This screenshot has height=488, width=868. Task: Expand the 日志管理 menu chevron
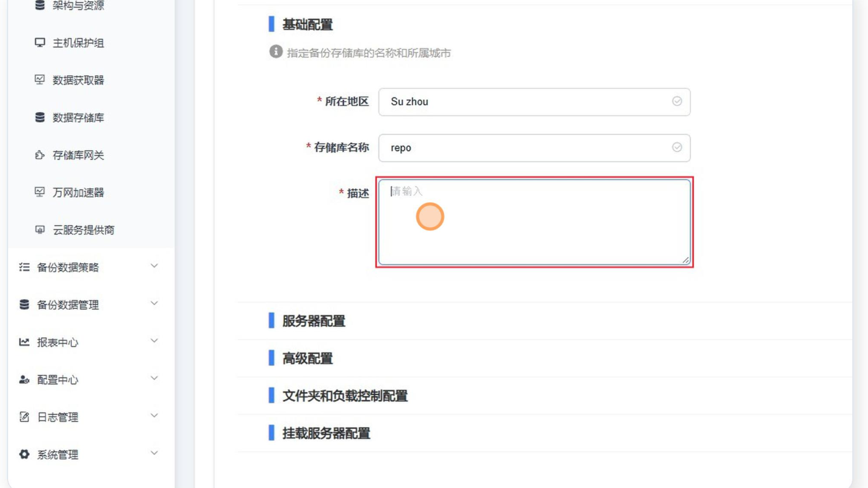pyautogui.click(x=154, y=416)
